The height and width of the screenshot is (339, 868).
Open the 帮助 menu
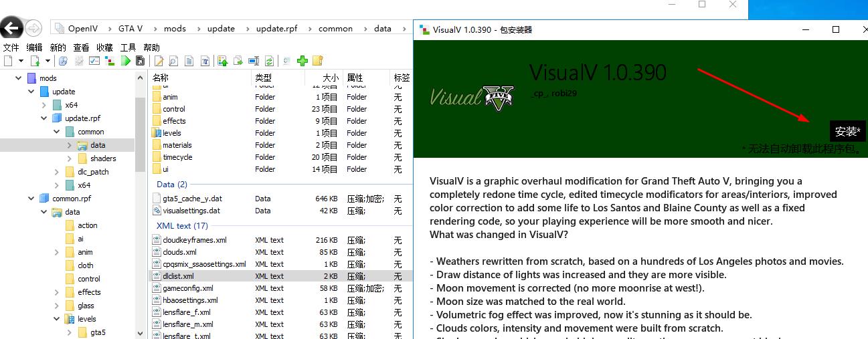(x=151, y=47)
